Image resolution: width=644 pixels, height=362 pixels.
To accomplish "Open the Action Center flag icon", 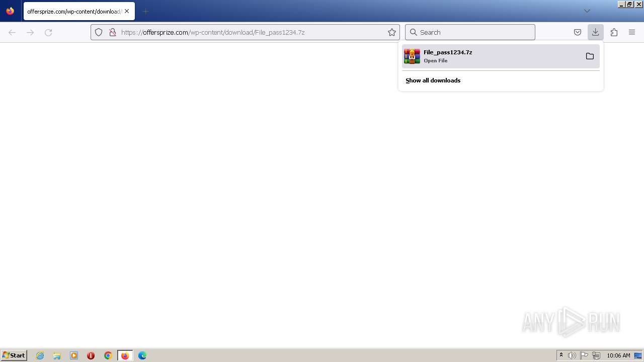I will (x=584, y=355).
